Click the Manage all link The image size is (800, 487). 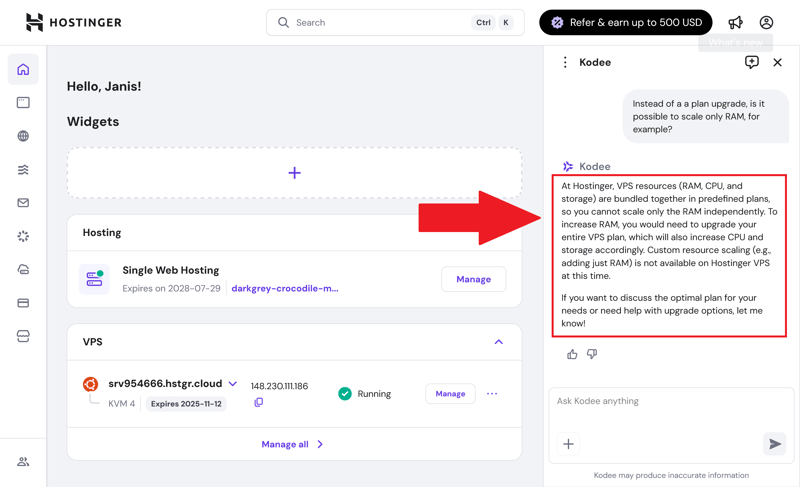coord(291,444)
